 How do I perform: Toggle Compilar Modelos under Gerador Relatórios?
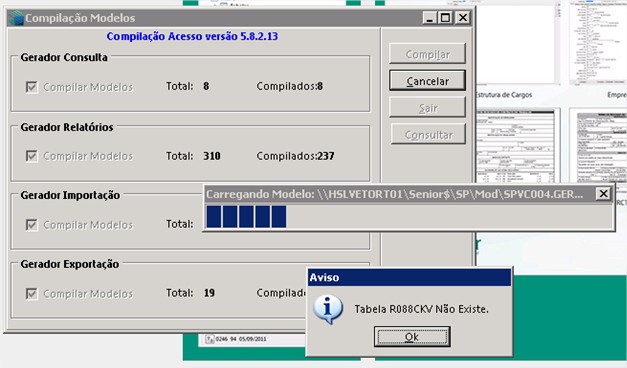[31, 156]
